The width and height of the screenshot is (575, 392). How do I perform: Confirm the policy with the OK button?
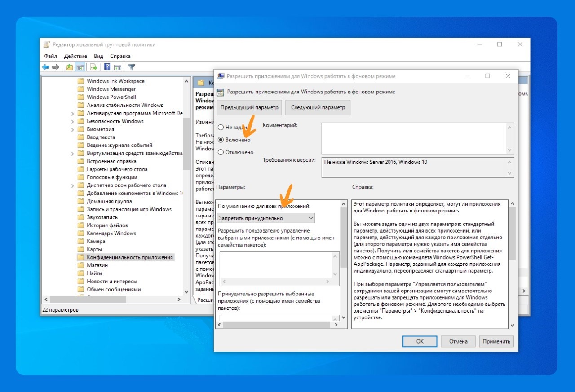click(420, 341)
